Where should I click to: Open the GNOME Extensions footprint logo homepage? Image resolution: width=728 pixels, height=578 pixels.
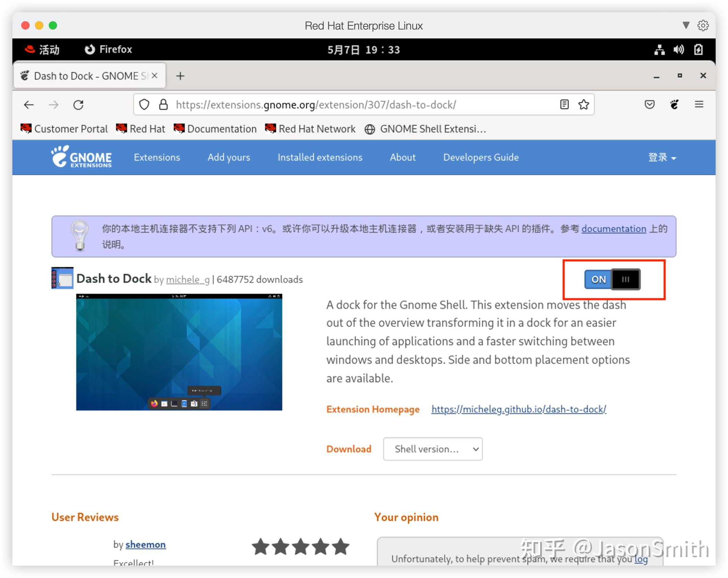tap(81, 157)
